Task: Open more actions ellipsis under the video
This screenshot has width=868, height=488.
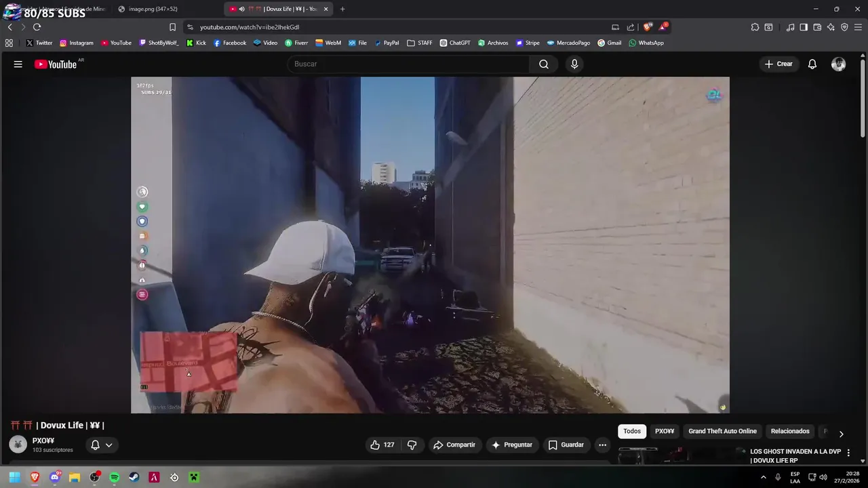Action: [x=602, y=445]
